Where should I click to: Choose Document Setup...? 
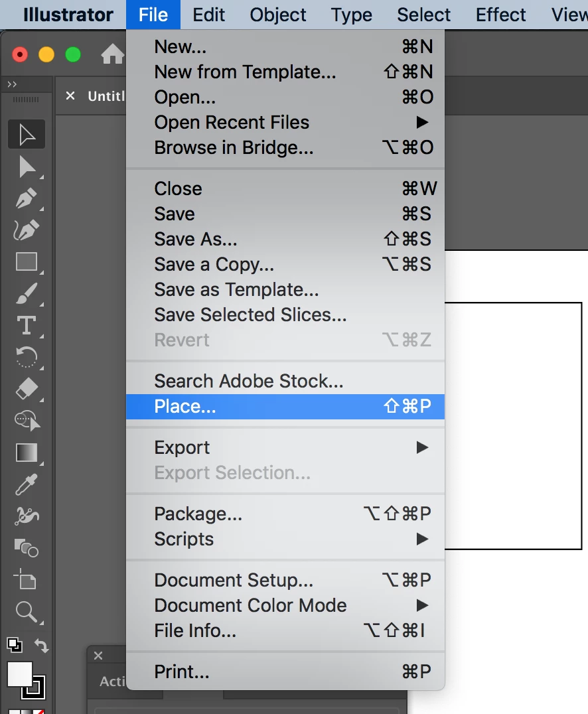(285, 580)
